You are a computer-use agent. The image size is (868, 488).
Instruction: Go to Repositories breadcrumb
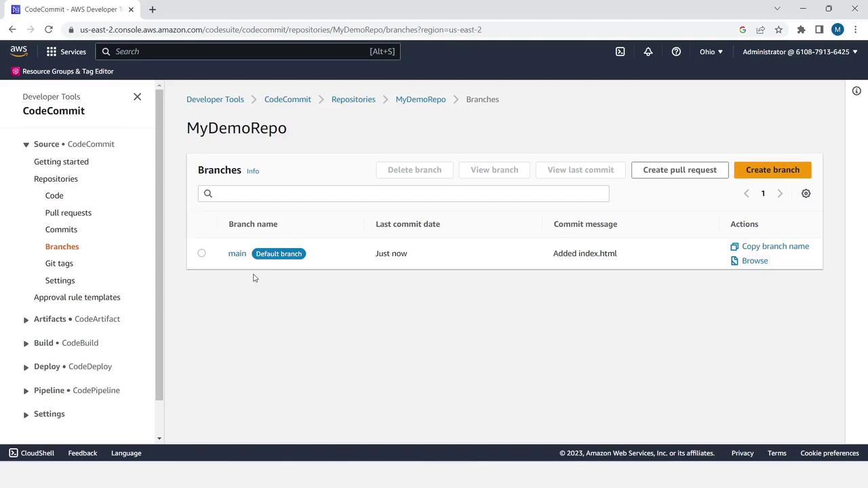point(353,100)
